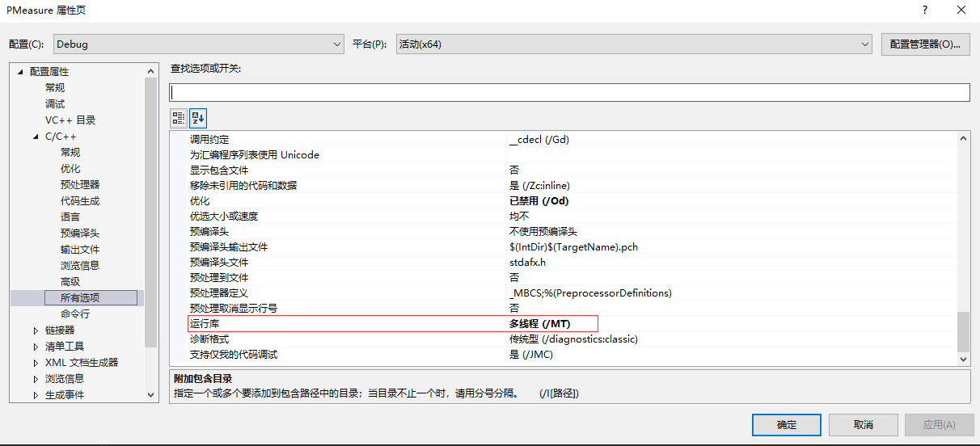
Task: Select 预处理器 tree item
Action: pyautogui.click(x=80, y=185)
